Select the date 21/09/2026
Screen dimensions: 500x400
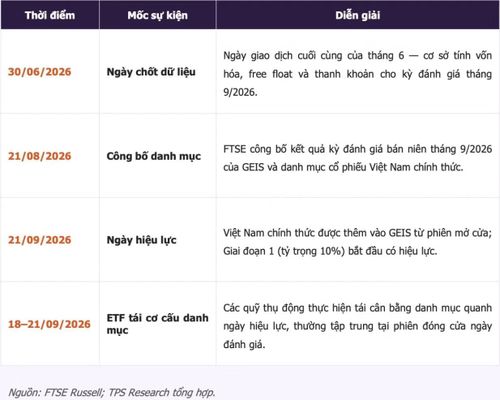pos(40,240)
